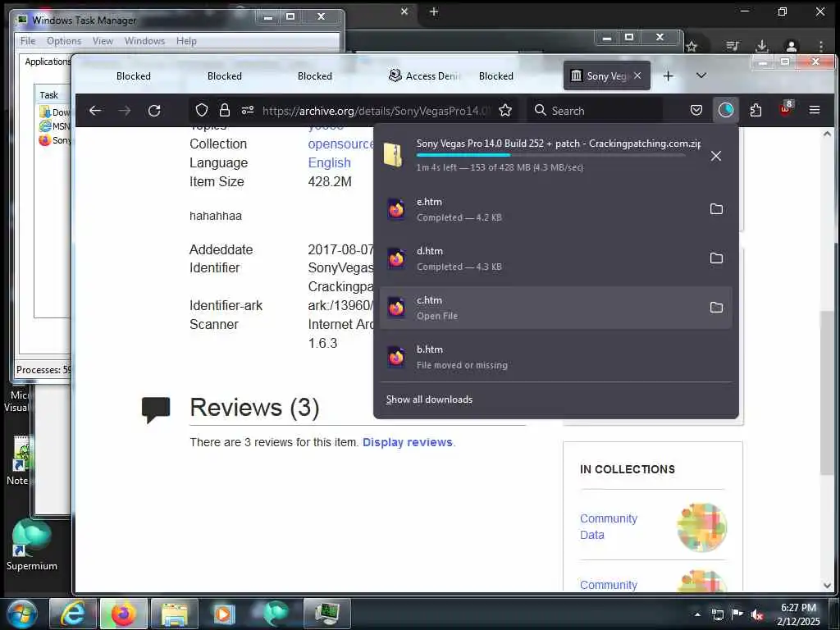Screen dimensions: 840x630
Task: Select the Applications tab in Task Manager
Action: (x=47, y=62)
